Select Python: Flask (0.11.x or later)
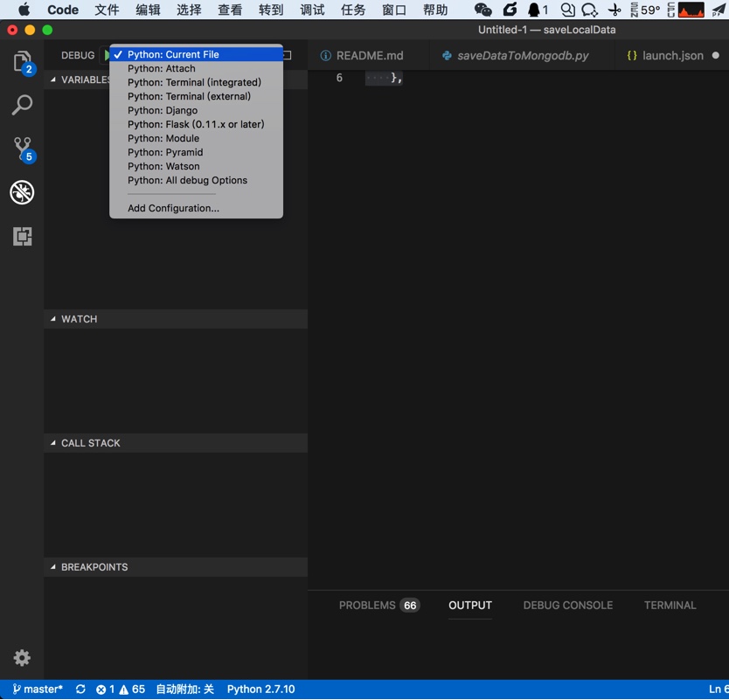Screen dimensions: 729x700 point(196,124)
